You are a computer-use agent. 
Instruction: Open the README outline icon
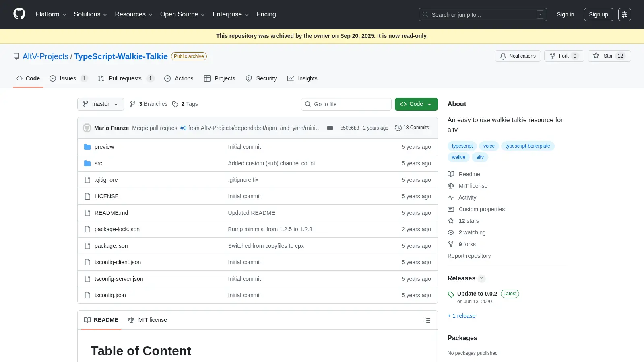click(x=427, y=320)
